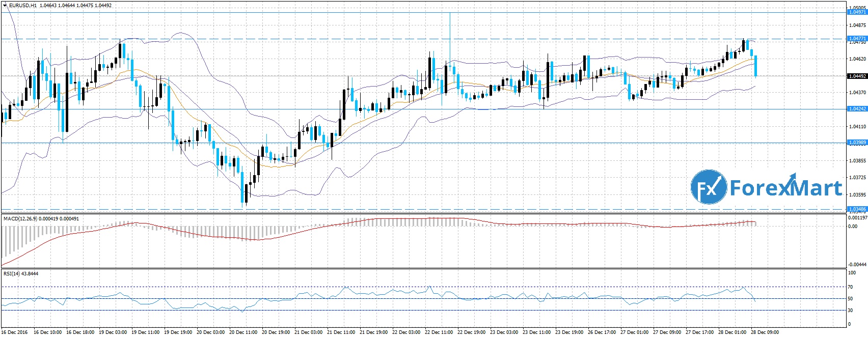The width and height of the screenshot is (868, 338).
Task: Click the 26 Dec 17:00 time axis label
Action: 602,332
